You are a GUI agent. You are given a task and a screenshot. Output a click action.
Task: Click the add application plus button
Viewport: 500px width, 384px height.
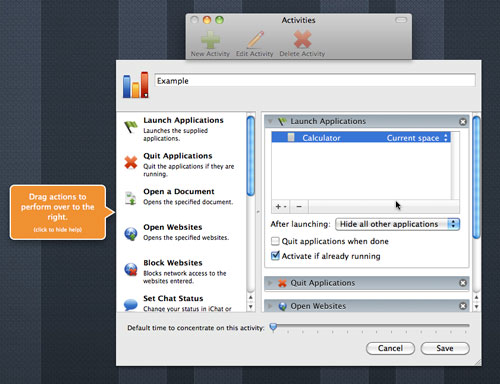click(281, 207)
